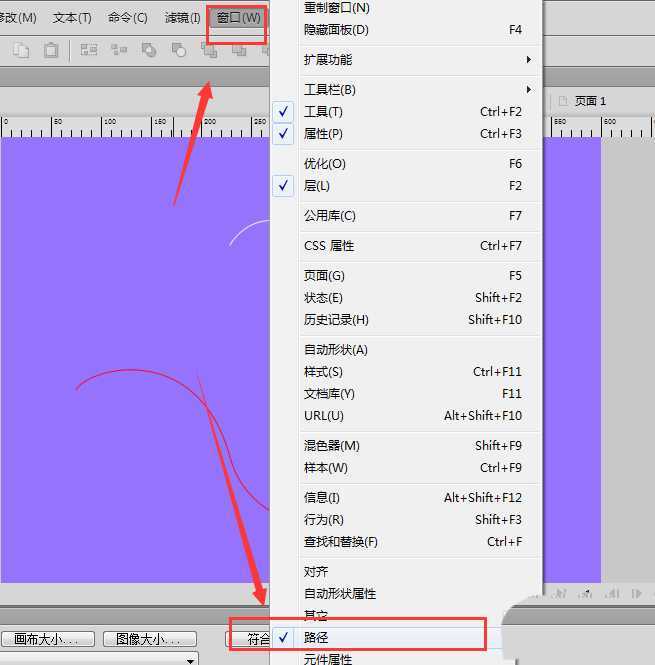
Task: Click the Bring to Front icon
Action: pyautogui.click(x=209, y=50)
